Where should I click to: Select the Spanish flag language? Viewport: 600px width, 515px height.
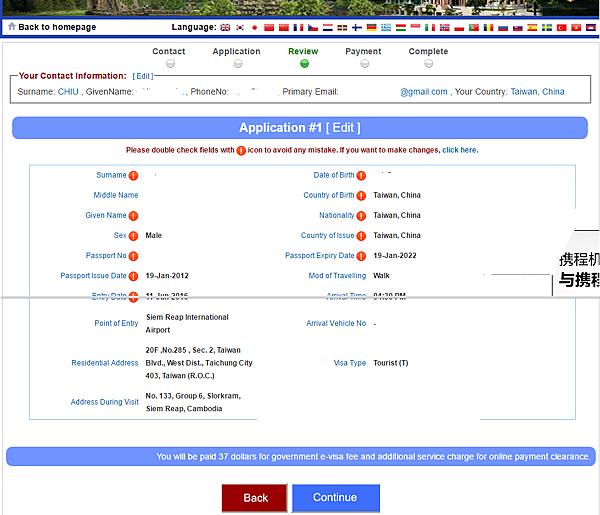click(x=532, y=28)
